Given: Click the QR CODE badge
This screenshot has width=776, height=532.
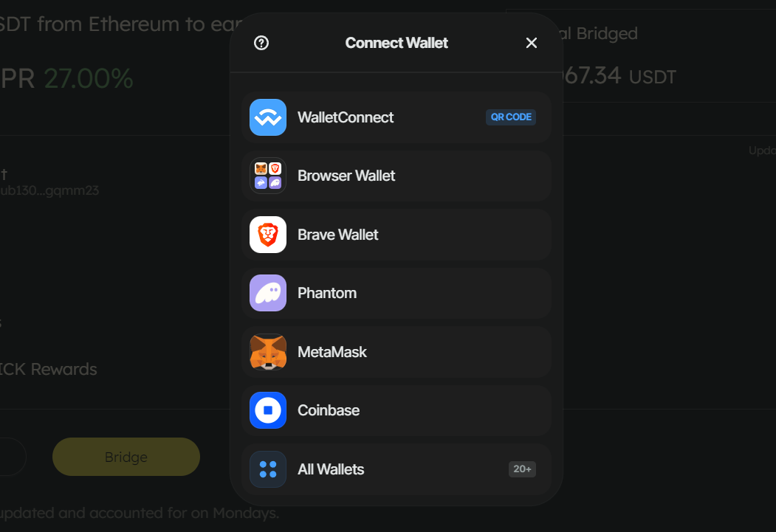Looking at the screenshot, I should coord(511,117).
